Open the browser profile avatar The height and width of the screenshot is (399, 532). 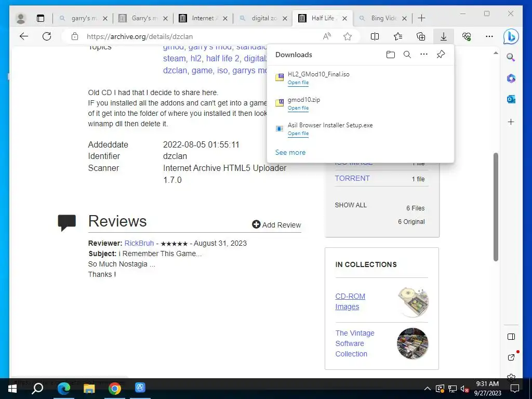tap(21, 18)
